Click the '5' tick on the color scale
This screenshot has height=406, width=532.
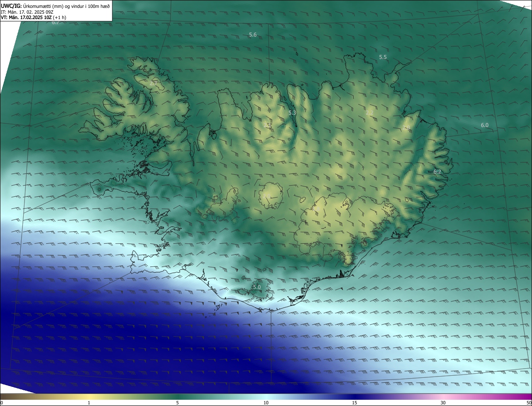click(177, 403)
